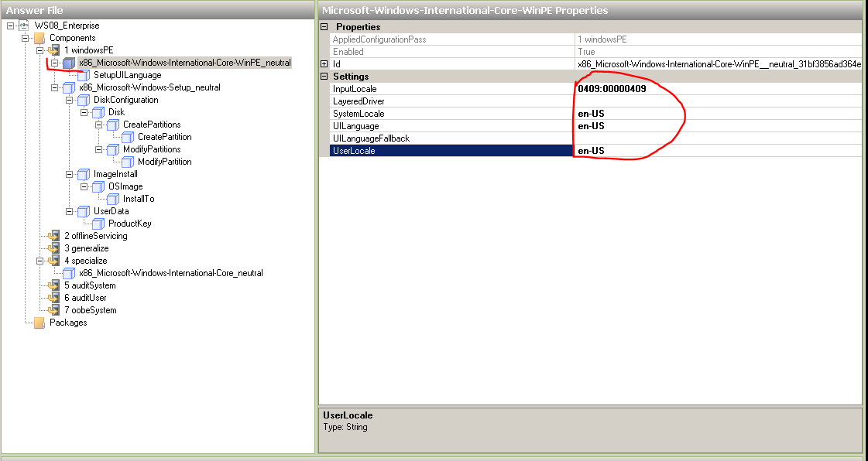
Task: Collapse the 4 specialize pass
Action: 39,261
